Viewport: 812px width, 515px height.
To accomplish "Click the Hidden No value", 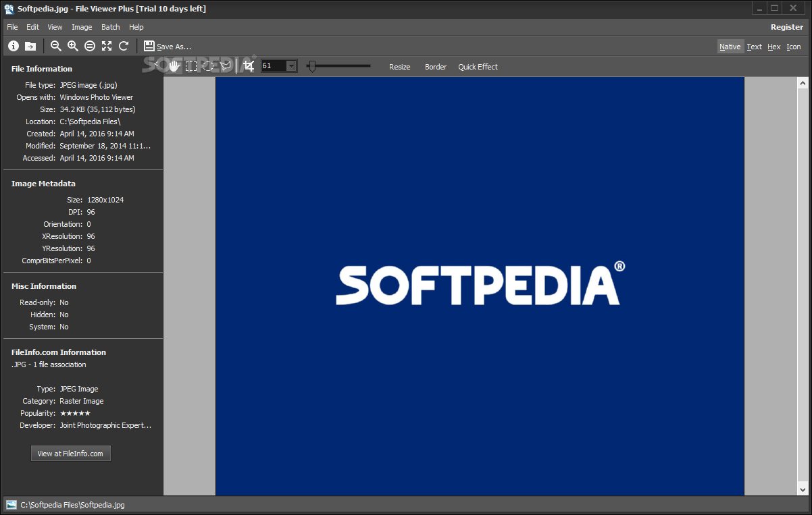I will coord(64,315).
